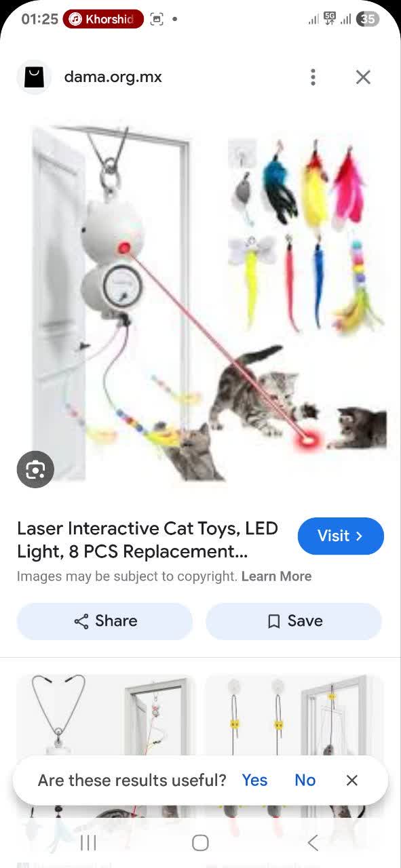
Task: Answer Yes to results useful prompt
Action: coord(254,781)
